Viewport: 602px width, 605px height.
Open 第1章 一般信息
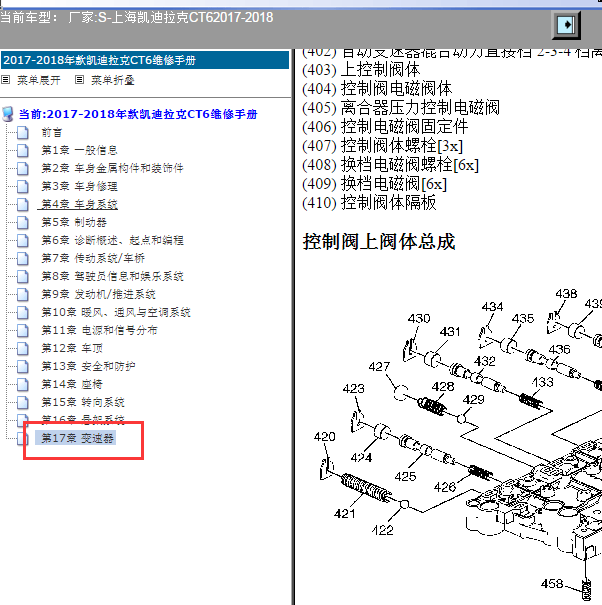[79, 150]
